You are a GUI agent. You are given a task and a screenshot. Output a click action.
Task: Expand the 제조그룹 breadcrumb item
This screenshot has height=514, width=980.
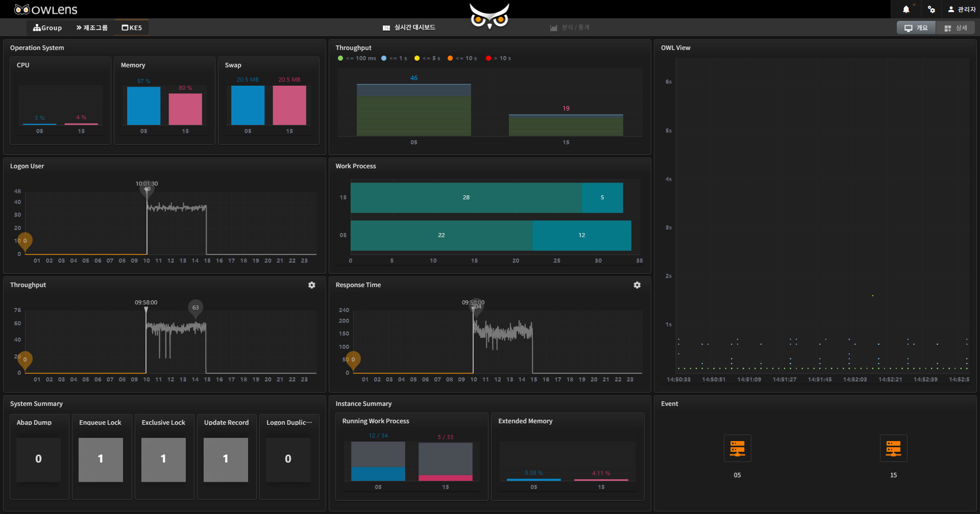pyautogui.click(x=92, y=28)
